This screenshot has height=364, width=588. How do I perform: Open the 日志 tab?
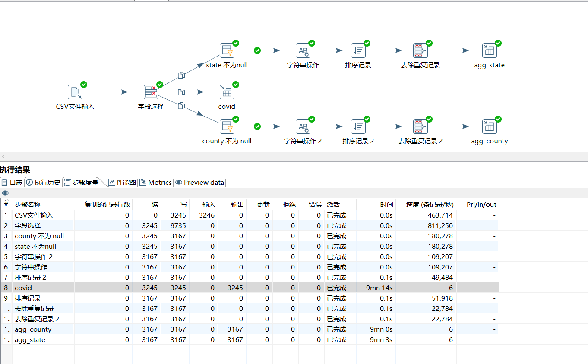[x=12, y=182]
